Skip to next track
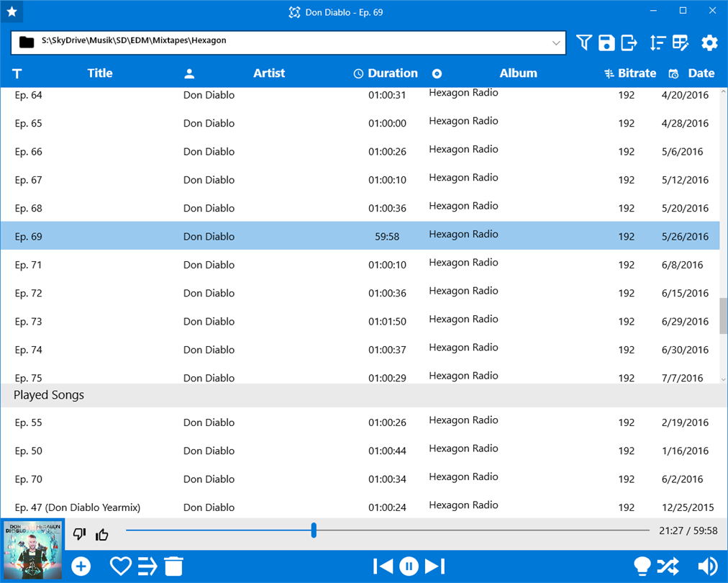 pos(435,566)
